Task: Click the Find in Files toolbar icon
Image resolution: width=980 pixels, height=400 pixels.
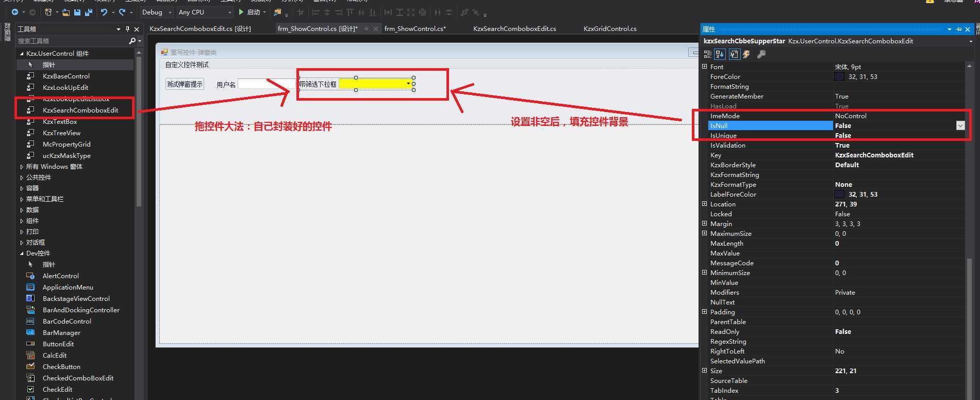Action: (x=278, y=12)
